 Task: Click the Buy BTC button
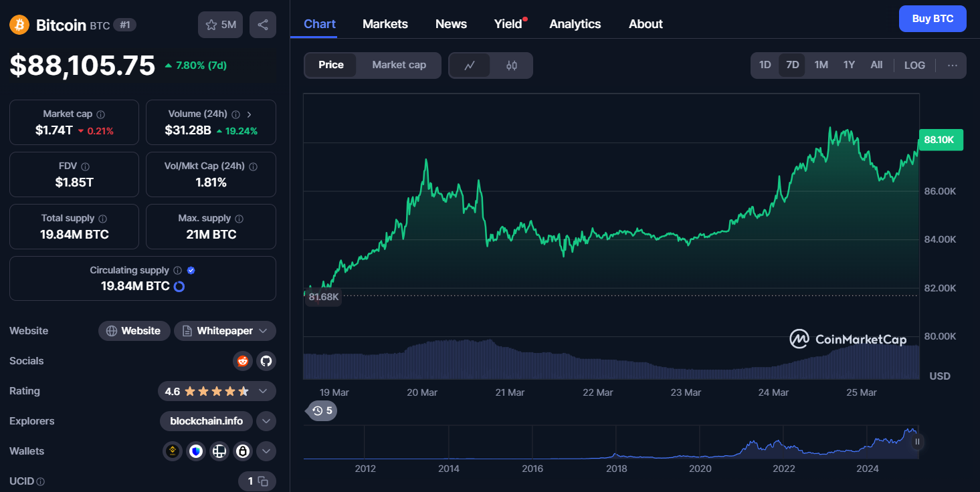[x=933, y=19]
